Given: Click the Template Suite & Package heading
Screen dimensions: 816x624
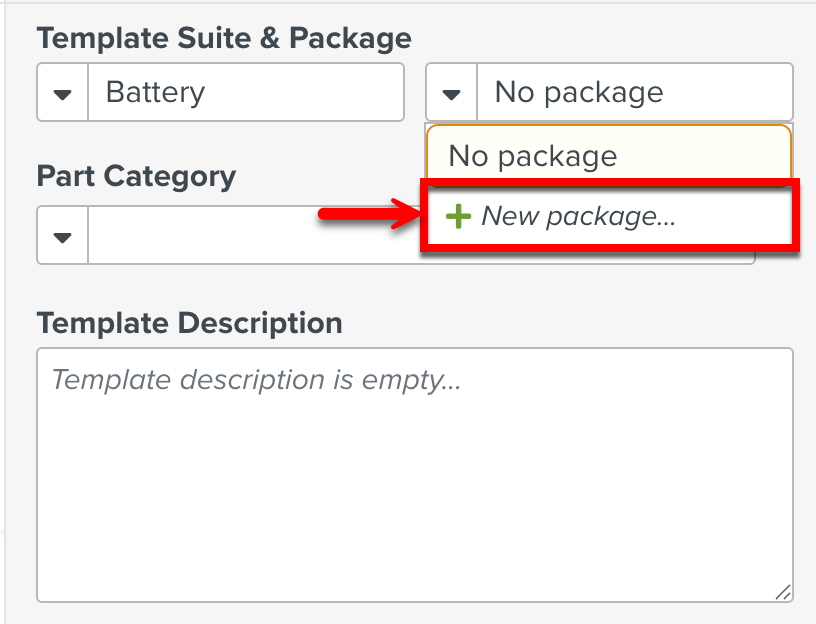Looking at the screenshot, I should [x=224, y=38].
